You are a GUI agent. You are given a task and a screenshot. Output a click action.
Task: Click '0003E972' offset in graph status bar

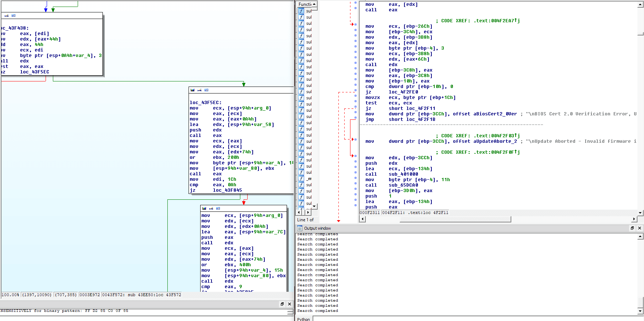[x=90, y=295]
